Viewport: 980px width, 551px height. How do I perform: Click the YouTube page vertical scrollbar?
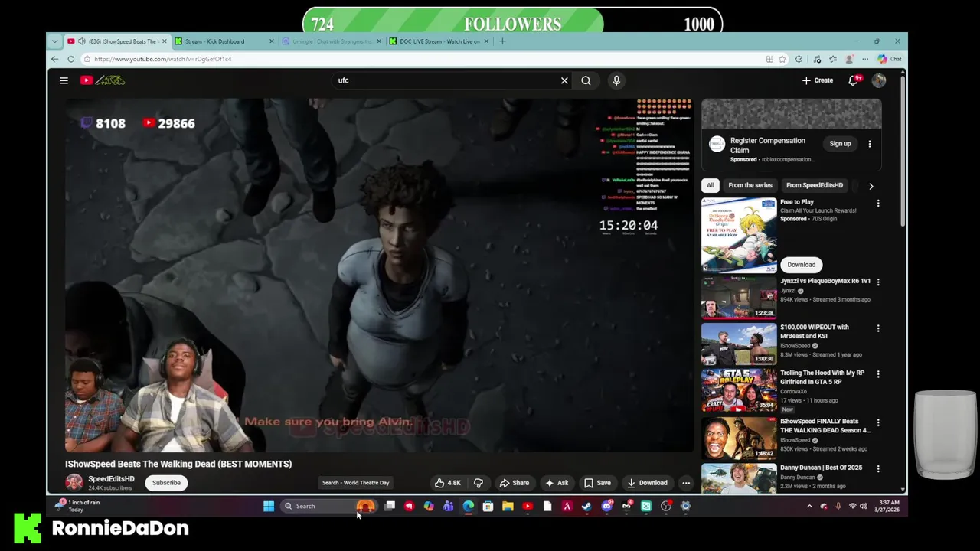[903, 153]
